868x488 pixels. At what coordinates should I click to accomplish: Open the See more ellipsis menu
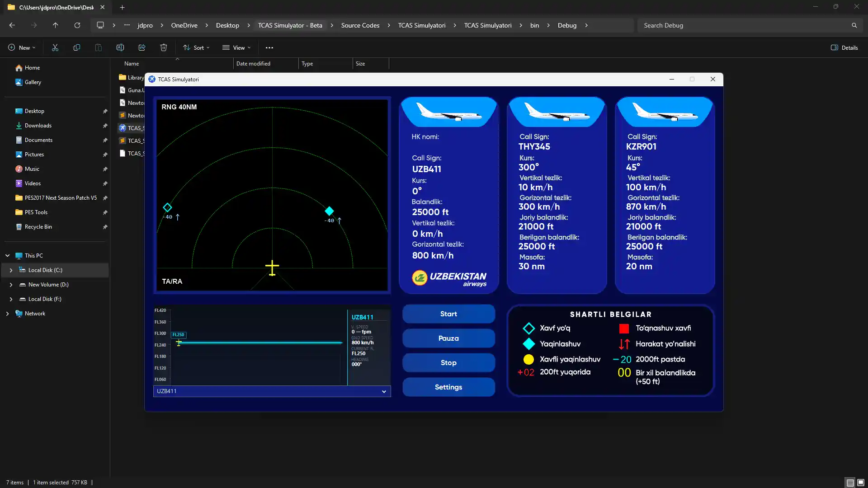point(269,47)
